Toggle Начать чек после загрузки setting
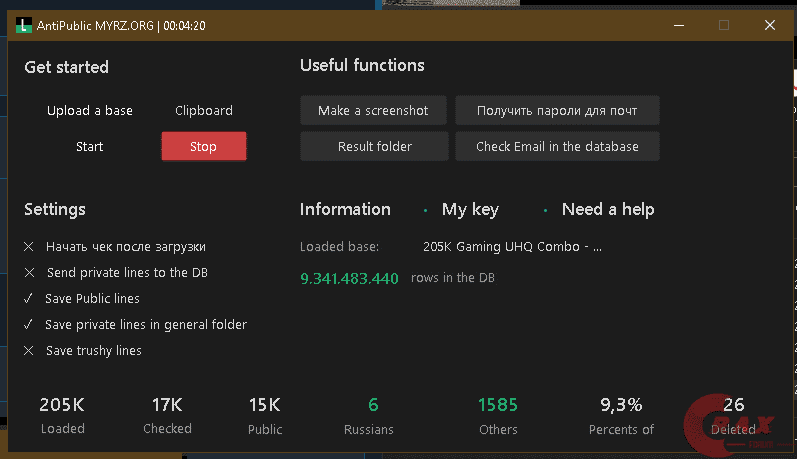This screenshot has height=459, width=797. point(115,247)
